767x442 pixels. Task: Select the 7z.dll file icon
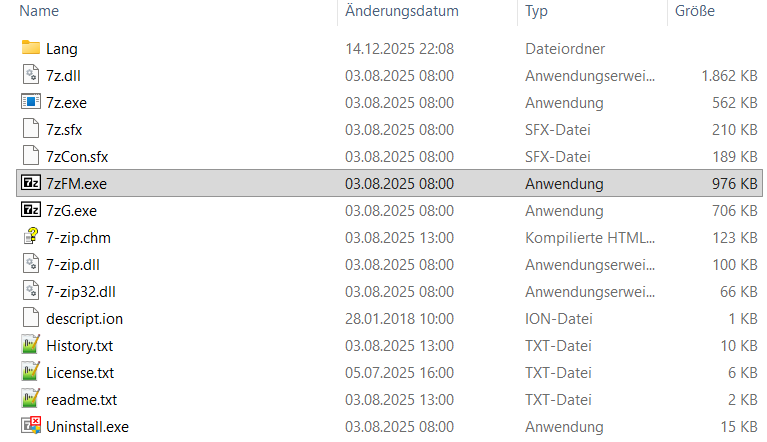30,75
